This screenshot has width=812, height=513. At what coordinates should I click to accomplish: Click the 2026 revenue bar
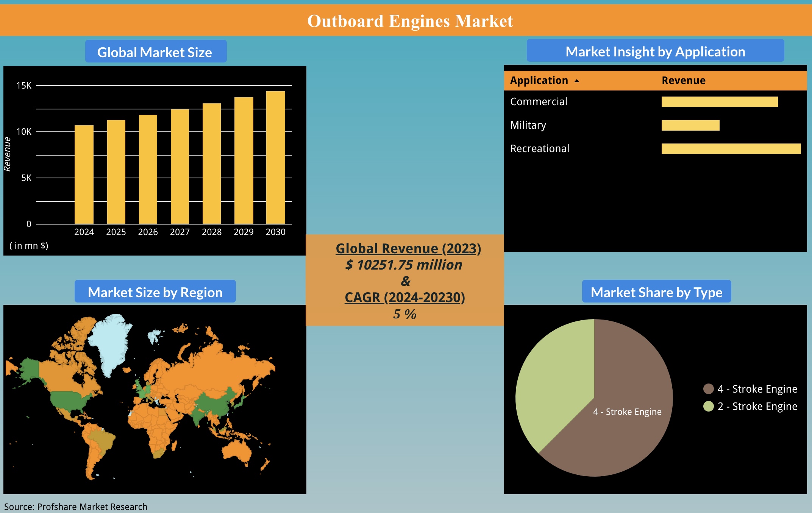[148, 169]
